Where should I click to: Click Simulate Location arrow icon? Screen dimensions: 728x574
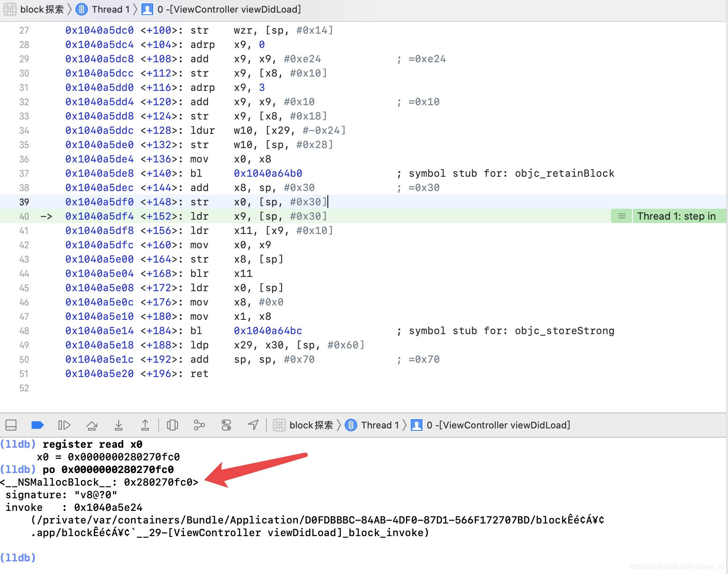[x=253, y=425]
